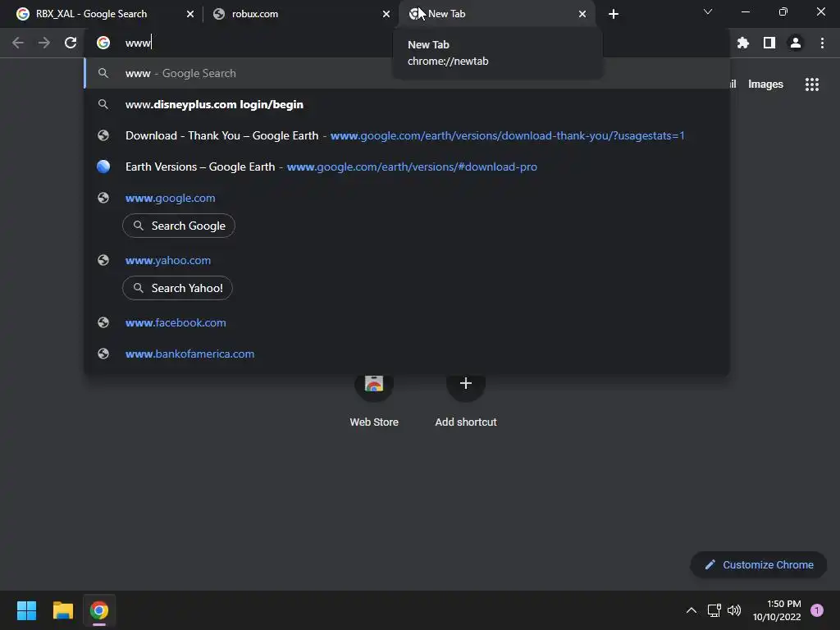Viewport: 840px width, 630px height.
Task: Close the robux.com tab
Action: (x=386, y=14)
